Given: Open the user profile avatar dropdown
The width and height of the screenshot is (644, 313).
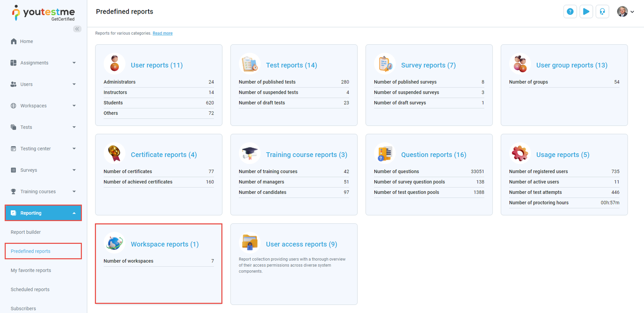Looking at the screenshot, I should (625, 12).
